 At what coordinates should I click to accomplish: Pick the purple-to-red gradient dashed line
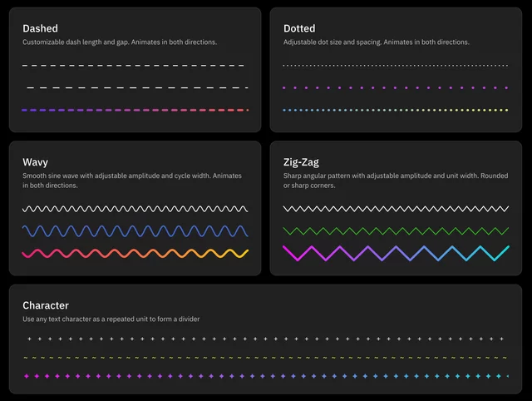click(135, 110)
